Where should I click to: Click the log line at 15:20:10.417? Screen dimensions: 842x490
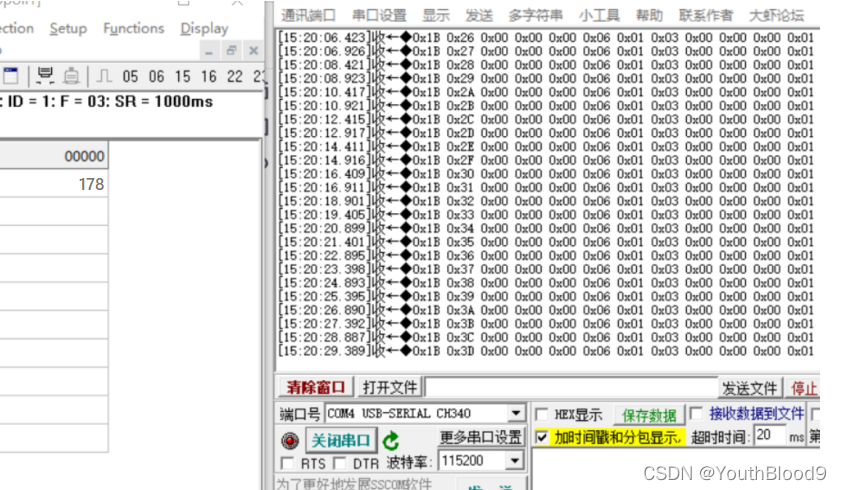tap(547, 92)
